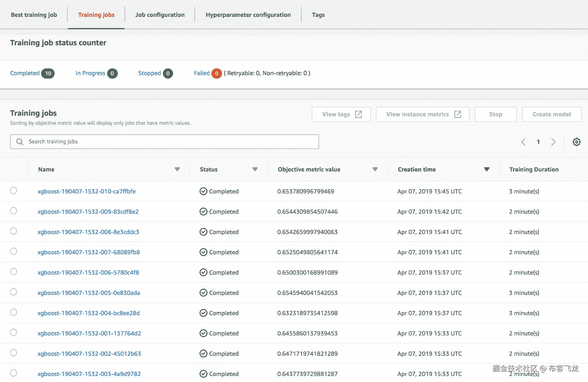Open xgboost-190407-1532-009-83cdf8e2 job link

pyautogui.click(x=88, y=211)
